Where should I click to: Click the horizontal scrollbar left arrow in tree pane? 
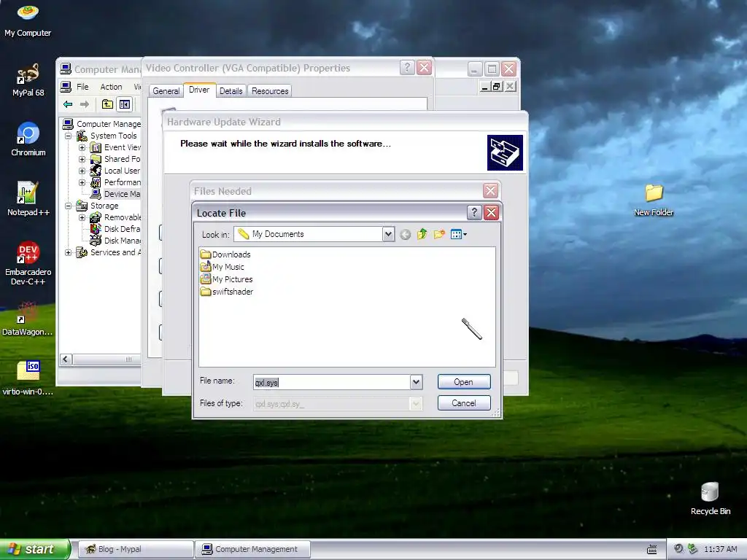pyautogui.click(x=66, y=359)
